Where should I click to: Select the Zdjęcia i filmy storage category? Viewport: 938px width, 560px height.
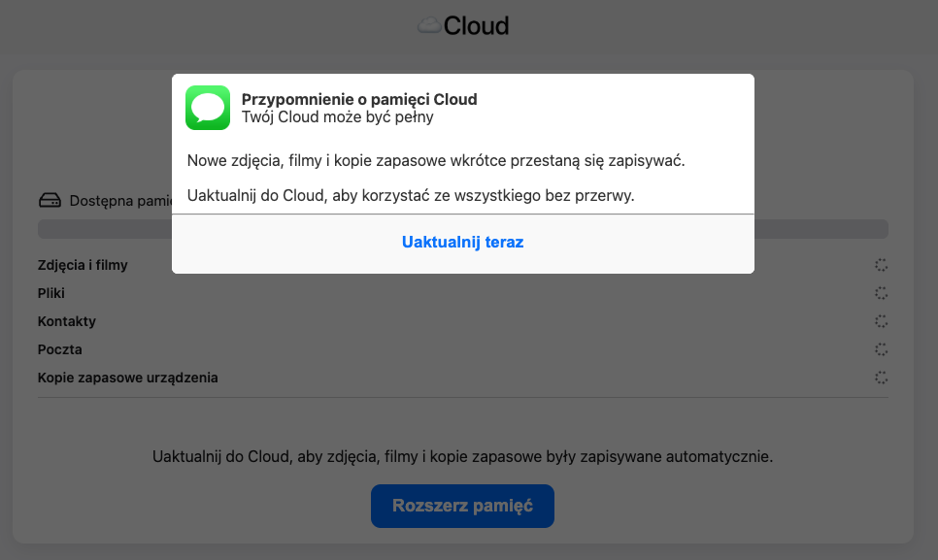(x=83, y=265)
